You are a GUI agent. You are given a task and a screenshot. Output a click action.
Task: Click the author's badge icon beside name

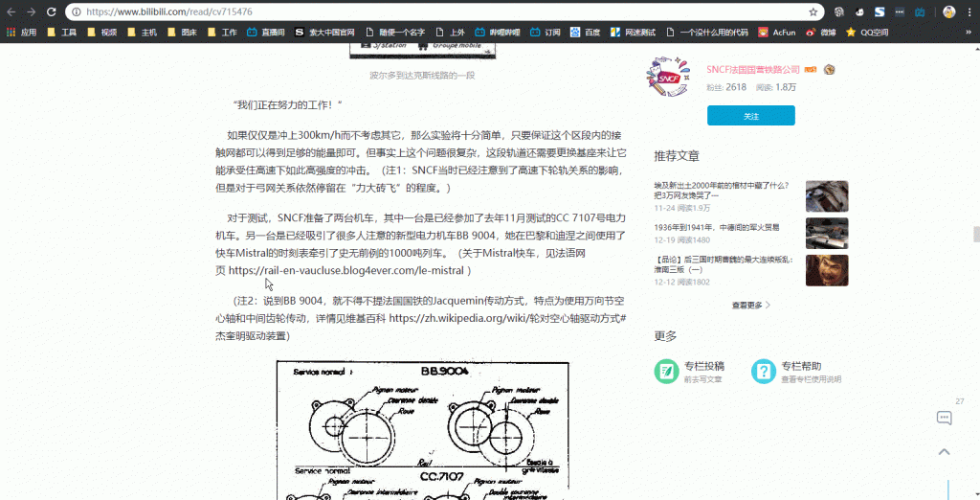click(830, 70)
